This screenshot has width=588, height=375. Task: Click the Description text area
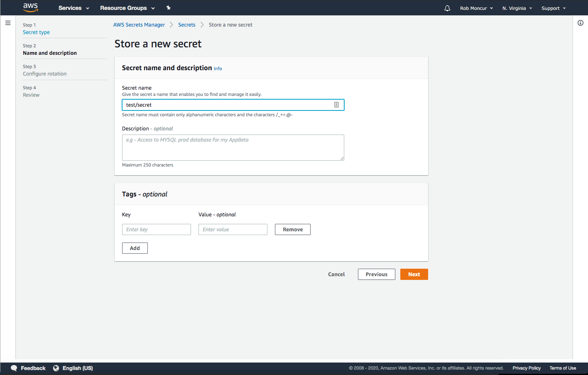pos(233,147)
